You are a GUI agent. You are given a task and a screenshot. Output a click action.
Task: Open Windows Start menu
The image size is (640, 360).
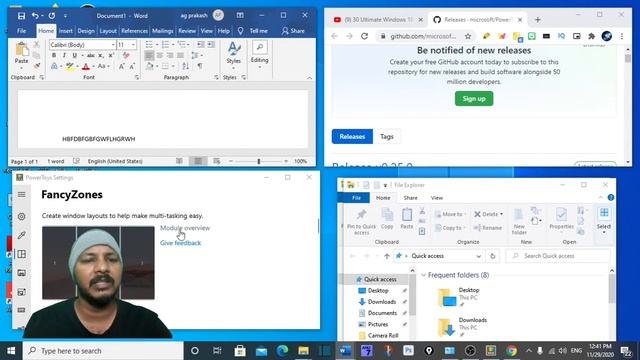tap(11, 351)
